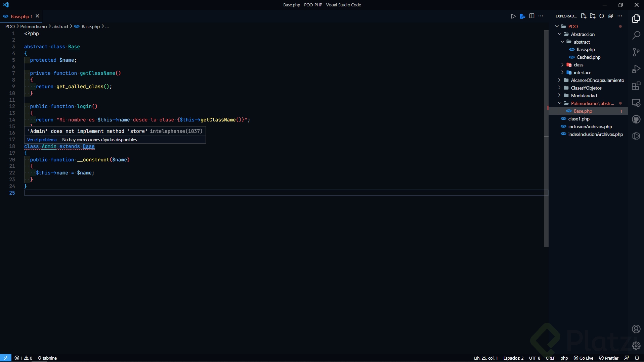Split the editor to the right
This screenshot has width=644, height=362.
[x=532, y=16]
